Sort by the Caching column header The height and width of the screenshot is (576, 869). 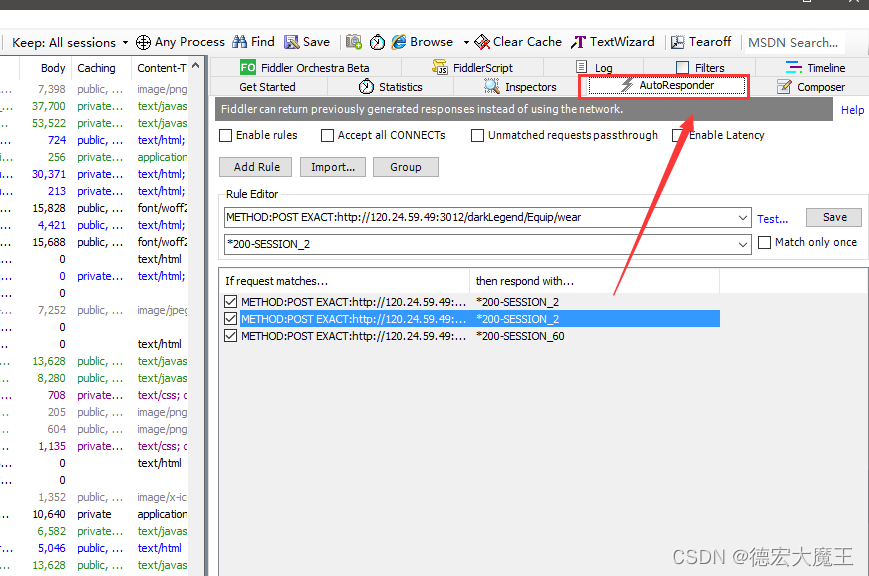pos(101,68)
